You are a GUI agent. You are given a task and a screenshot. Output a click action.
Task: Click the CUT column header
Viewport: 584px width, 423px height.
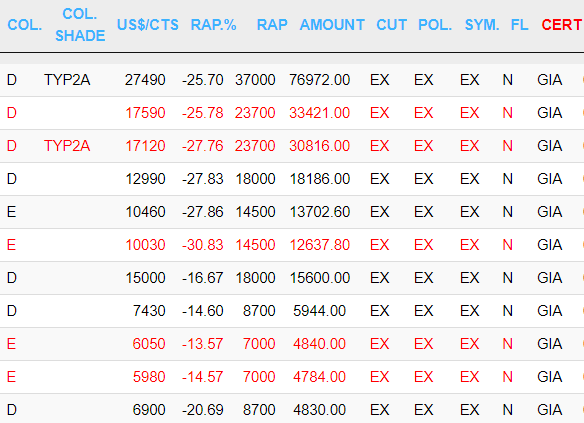pyautogui.click(x=391, y=25)
